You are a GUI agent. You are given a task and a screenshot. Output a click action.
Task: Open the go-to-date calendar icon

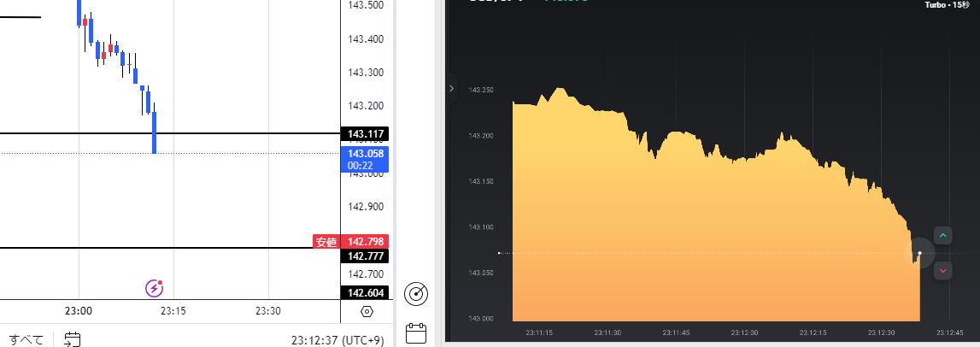(73, 339)
